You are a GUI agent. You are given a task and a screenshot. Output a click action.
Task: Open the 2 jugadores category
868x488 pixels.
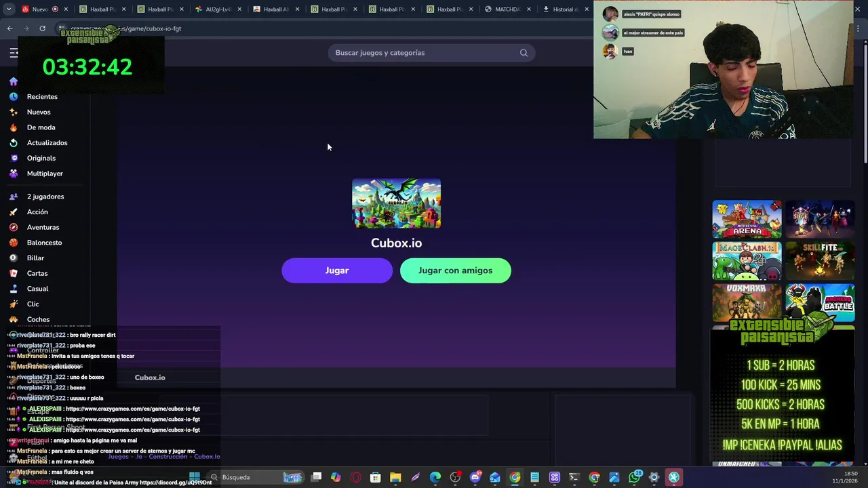coord(45,197)
